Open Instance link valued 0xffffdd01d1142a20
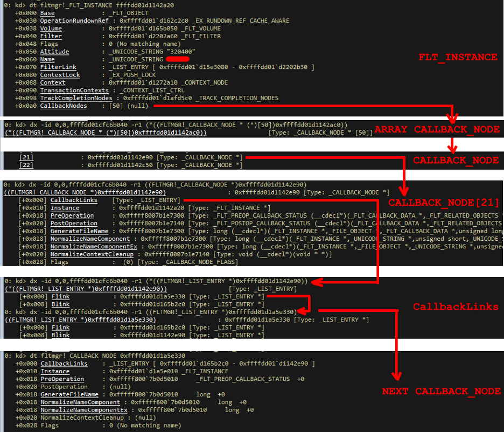Viewport: 504px width, 432px height. click(x=65, y=208)
